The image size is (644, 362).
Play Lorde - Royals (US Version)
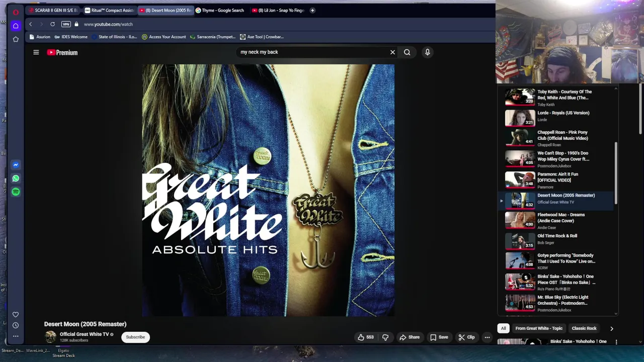(x=556, y=118)
